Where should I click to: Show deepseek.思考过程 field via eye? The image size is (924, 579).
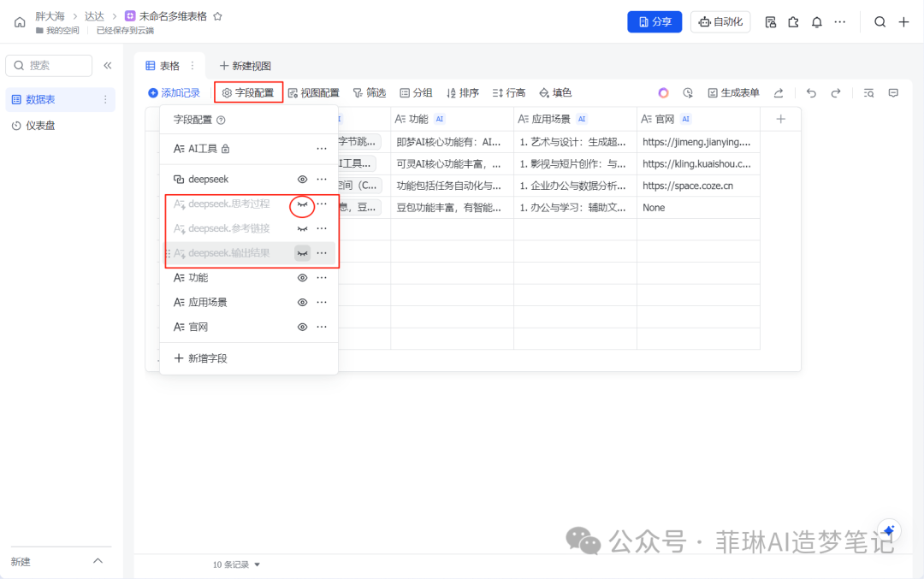pyautogui.click(x=302, y=204)
